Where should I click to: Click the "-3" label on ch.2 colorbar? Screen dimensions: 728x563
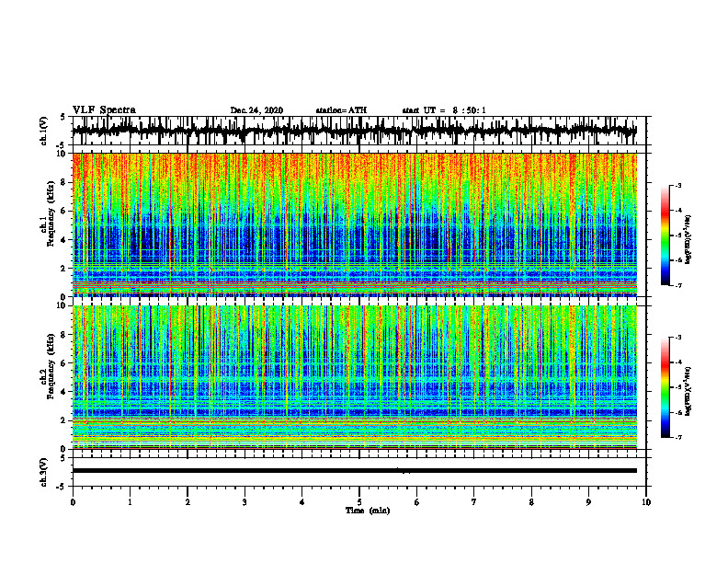tap(678, 338)
